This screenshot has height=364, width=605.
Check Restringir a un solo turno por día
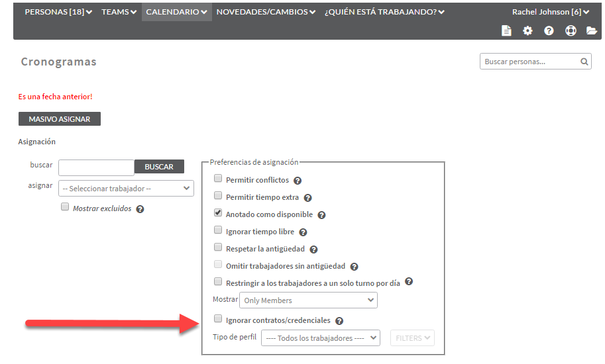click(x=218, y=281)
